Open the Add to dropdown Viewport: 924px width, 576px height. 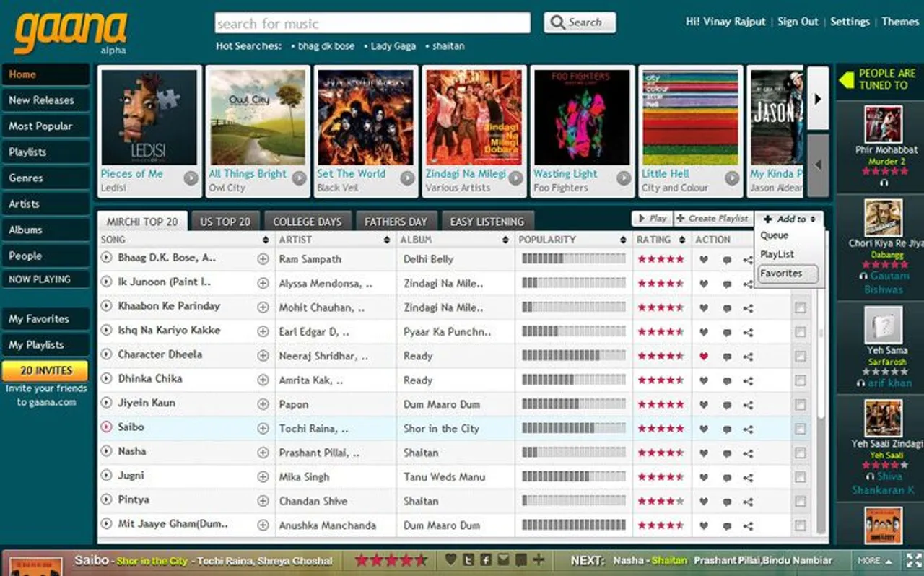tap(790, 219)
